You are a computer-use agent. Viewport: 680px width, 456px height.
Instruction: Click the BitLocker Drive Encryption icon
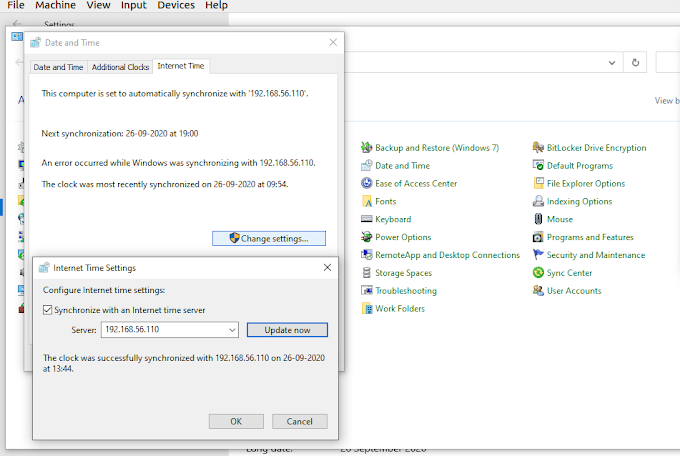538,148
